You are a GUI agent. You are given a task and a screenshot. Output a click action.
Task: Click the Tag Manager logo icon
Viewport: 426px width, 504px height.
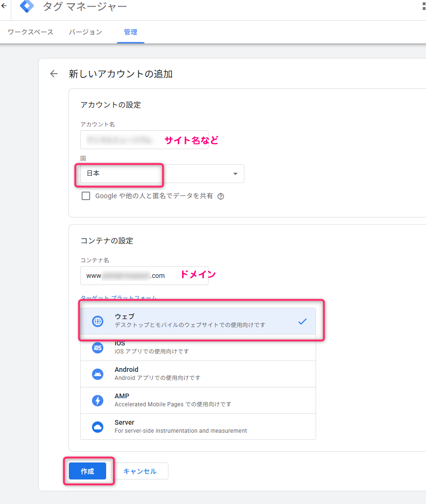[27, 6]
